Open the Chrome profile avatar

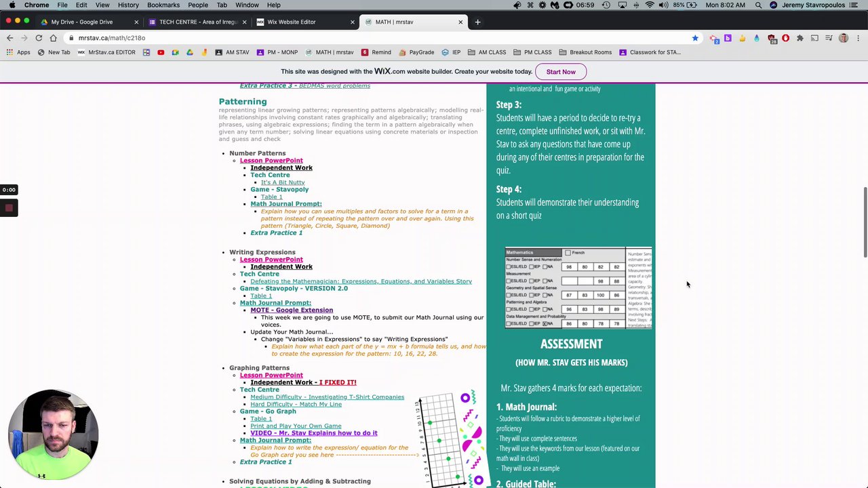coord(844,38)
